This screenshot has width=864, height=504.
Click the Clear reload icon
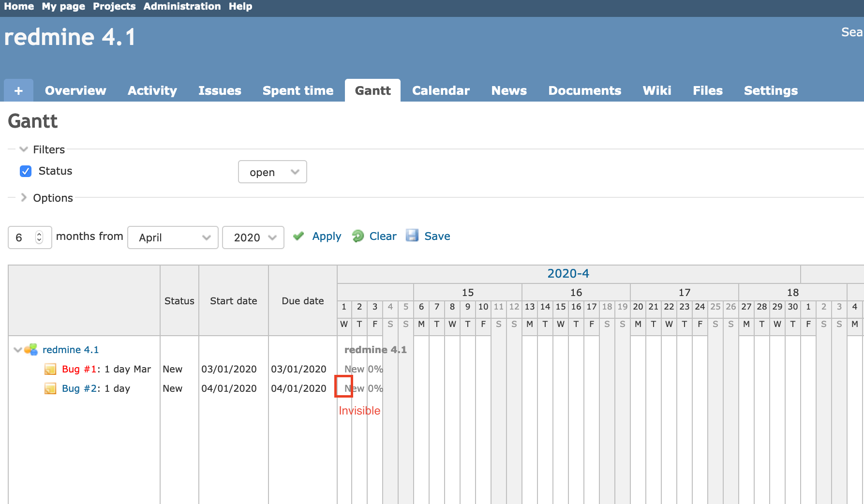coord(358,236)
